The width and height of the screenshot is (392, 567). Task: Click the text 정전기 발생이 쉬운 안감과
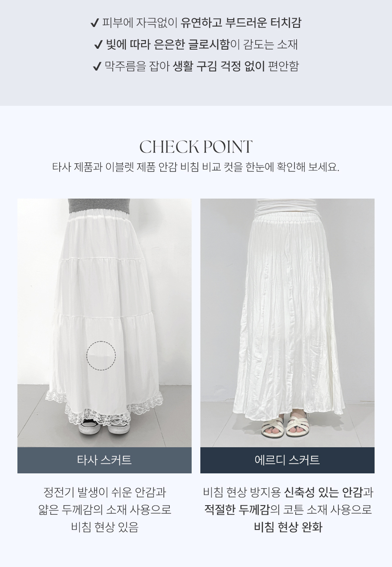[x=105, y=493]
